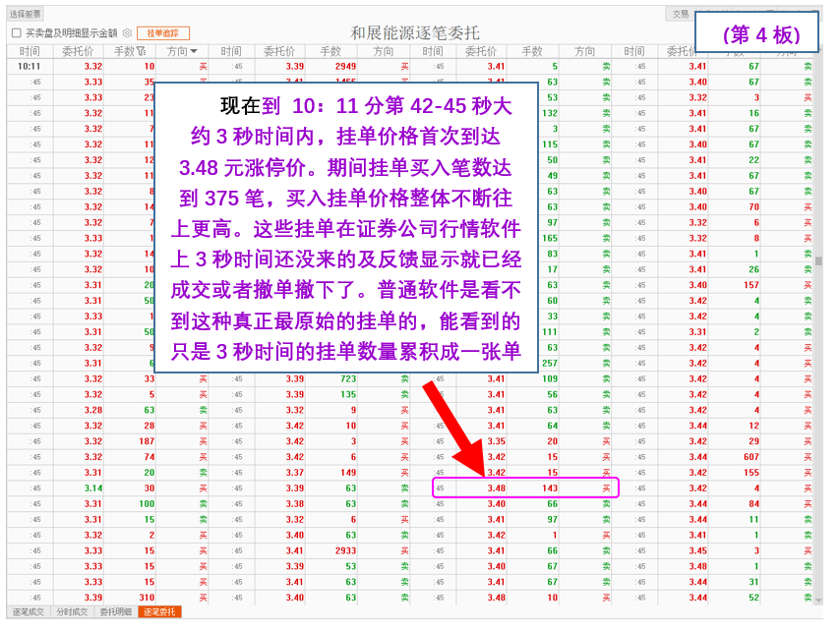Click the vertical scrollbar thumb on right edge
The image size is (840, 631).
(x=818, y=261)
